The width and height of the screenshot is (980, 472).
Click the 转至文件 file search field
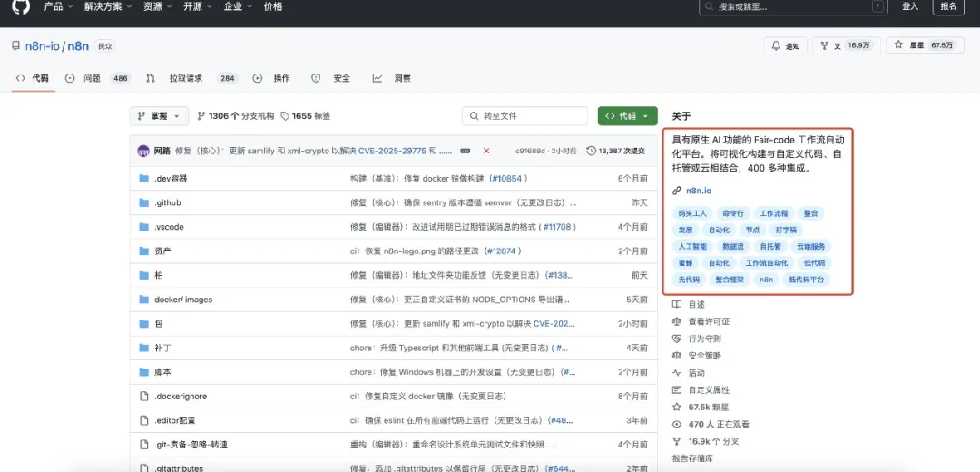click(x=525, y=116)
